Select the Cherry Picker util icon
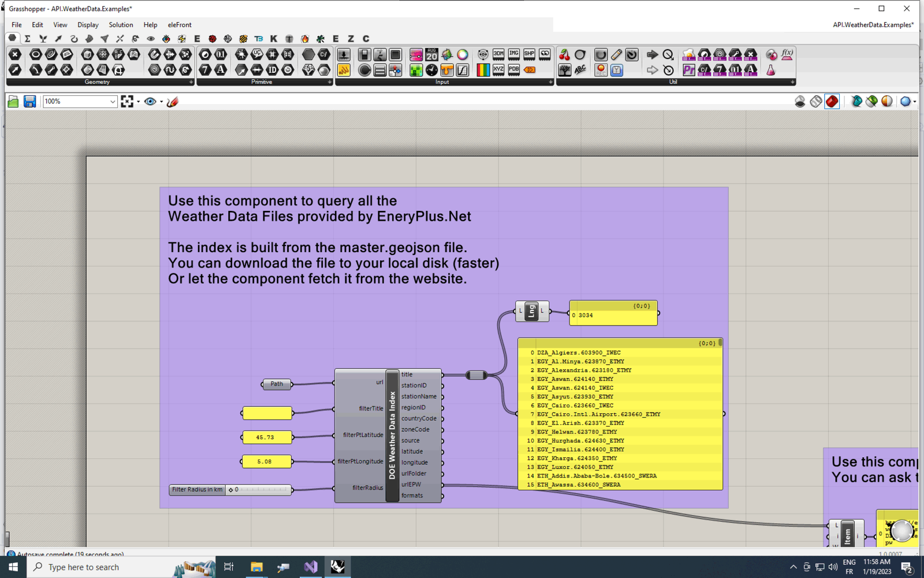This screenshot has width=924, height=578. click(564, 54)
